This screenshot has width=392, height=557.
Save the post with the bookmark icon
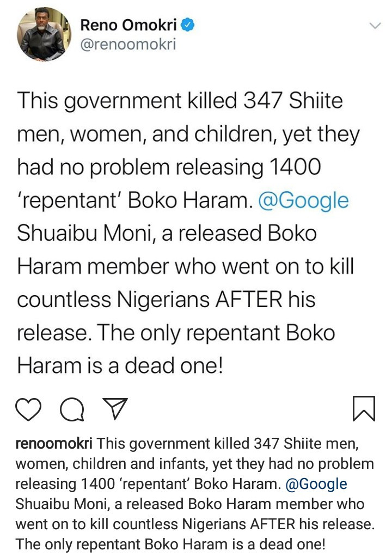363,408
